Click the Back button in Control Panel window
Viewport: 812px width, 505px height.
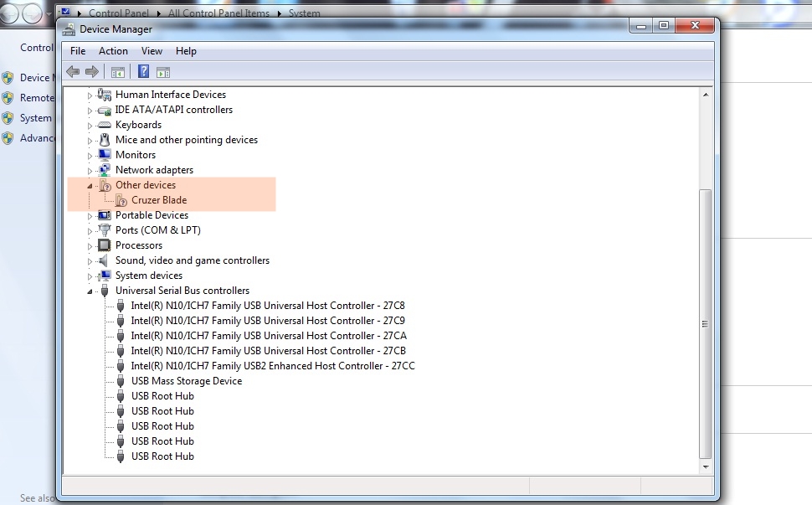click(x=10, y=13)
